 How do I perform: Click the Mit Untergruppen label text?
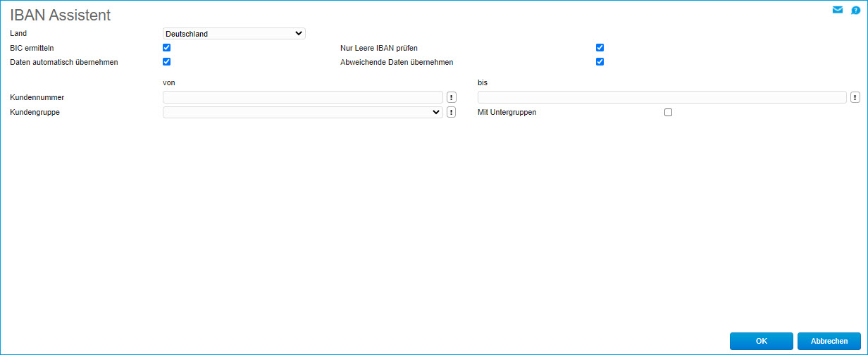pos(507,112)
